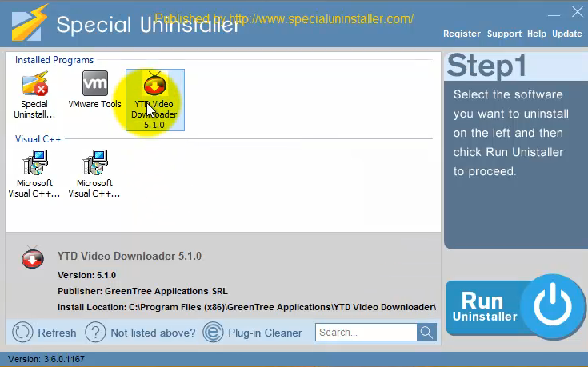Viewport: 588px width, 367px height.
Task: Select the VMware Tools program icon
Action: pyautogui.click(x=95, y=83)
